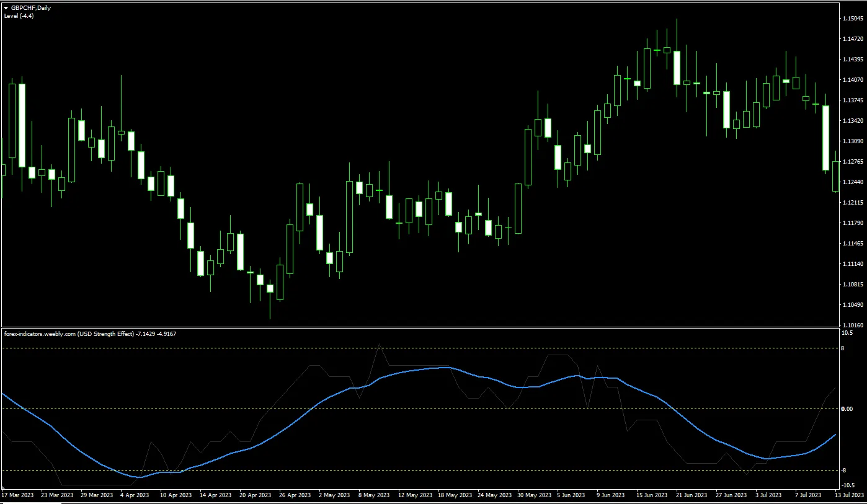
Task: Click the 1.12440 price scale label
Action: 853,182
